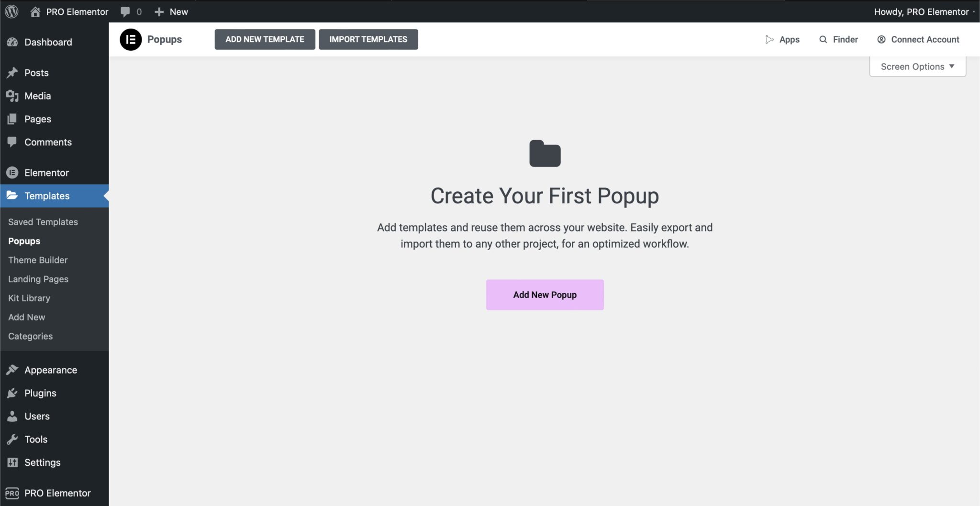Click the ADD NEW TEMPLATE button
The image size is (980, 506).
(x=265, y=39)
